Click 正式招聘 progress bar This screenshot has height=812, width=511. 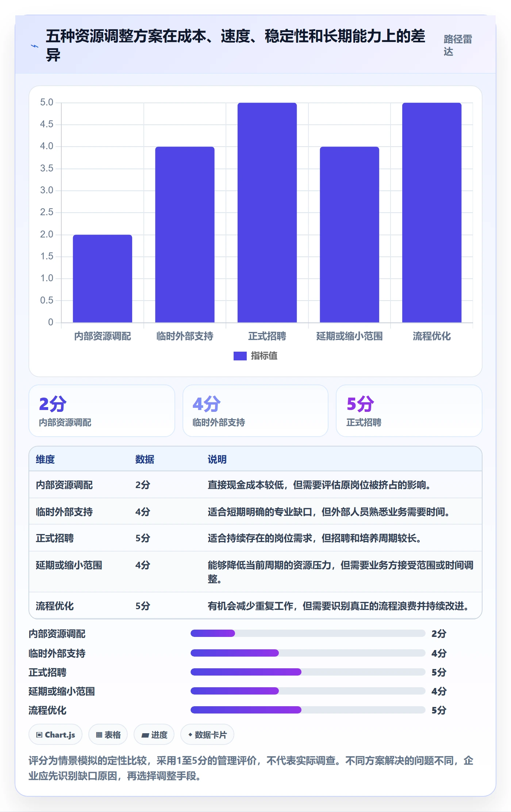(308, 672)
